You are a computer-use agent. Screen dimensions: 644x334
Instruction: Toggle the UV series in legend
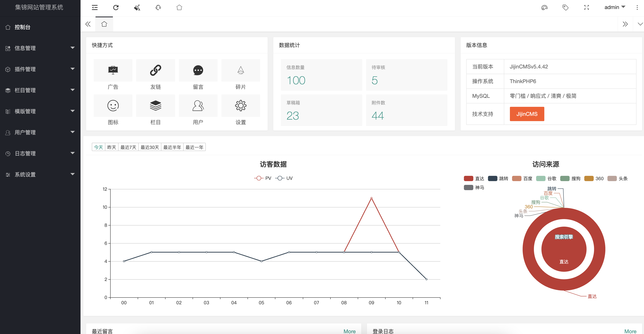click(284, 178)
